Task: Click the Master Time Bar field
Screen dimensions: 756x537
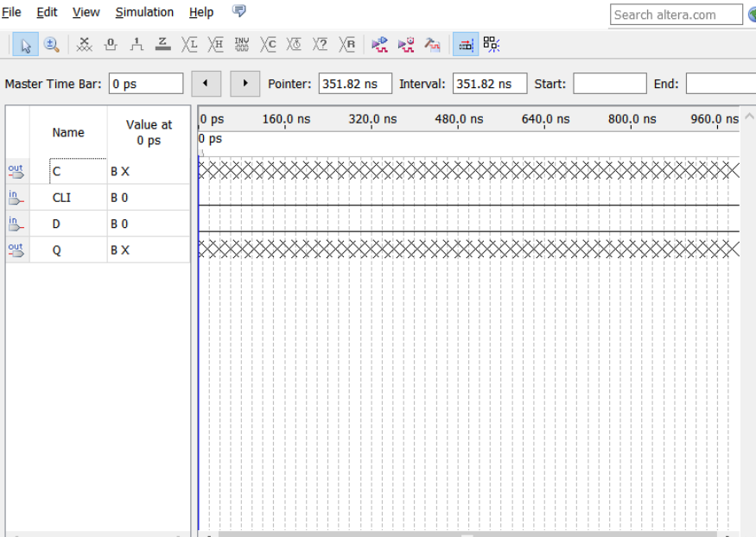Action: point(146,84)
